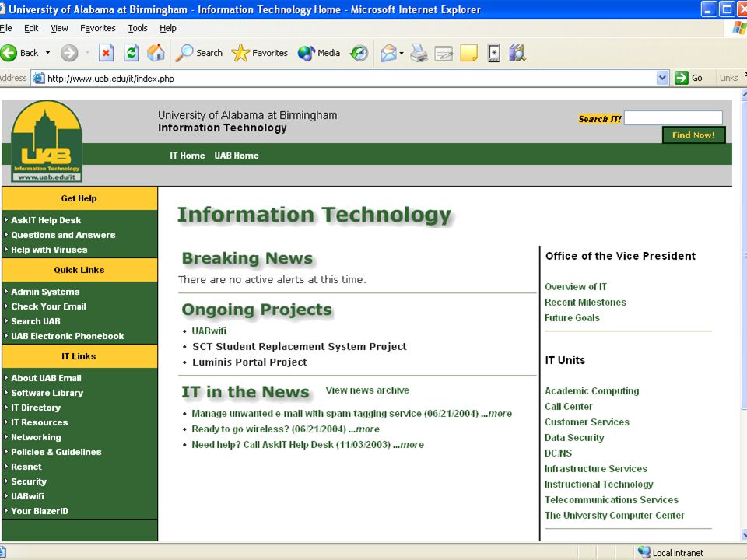Click the Mail envelope icon
The width and height of the screenshot is (747, 560).
tap(389, 53)
